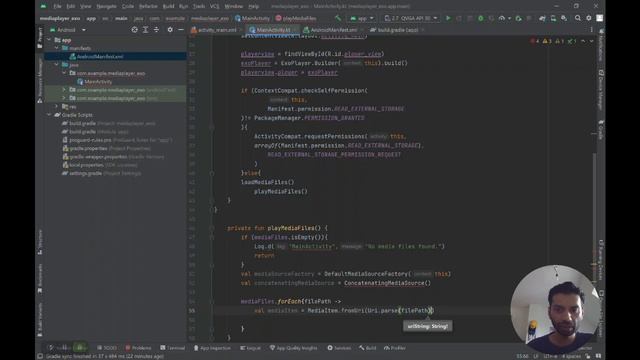Open App Quality Insights tool window
640x360 pixels.
pos(293,348)
